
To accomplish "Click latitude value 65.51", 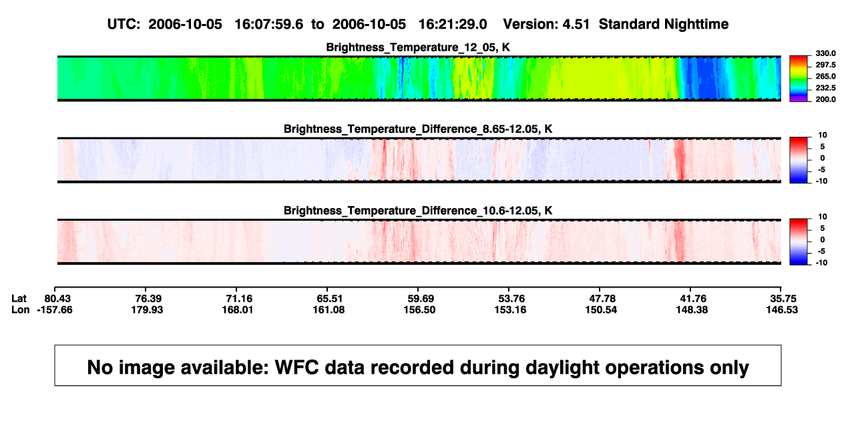I will pyautogui.click(x=329, y=298).
